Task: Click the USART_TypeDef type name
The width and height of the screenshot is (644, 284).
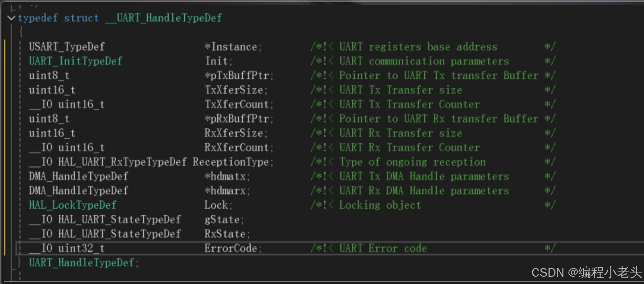Action: point(67,47)
